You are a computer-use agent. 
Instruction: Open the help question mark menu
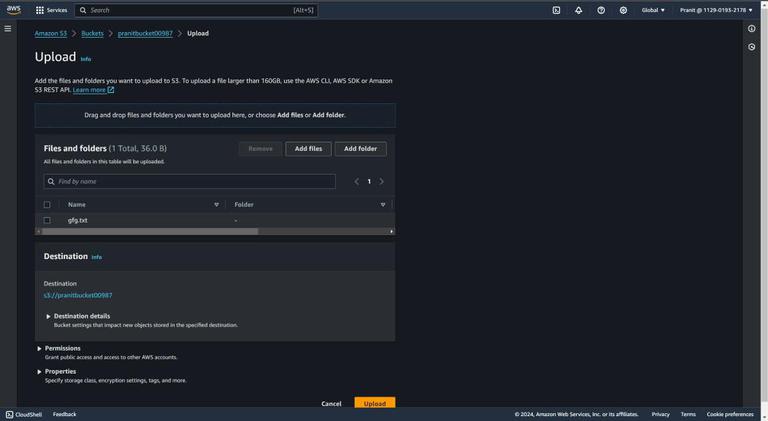601,10
